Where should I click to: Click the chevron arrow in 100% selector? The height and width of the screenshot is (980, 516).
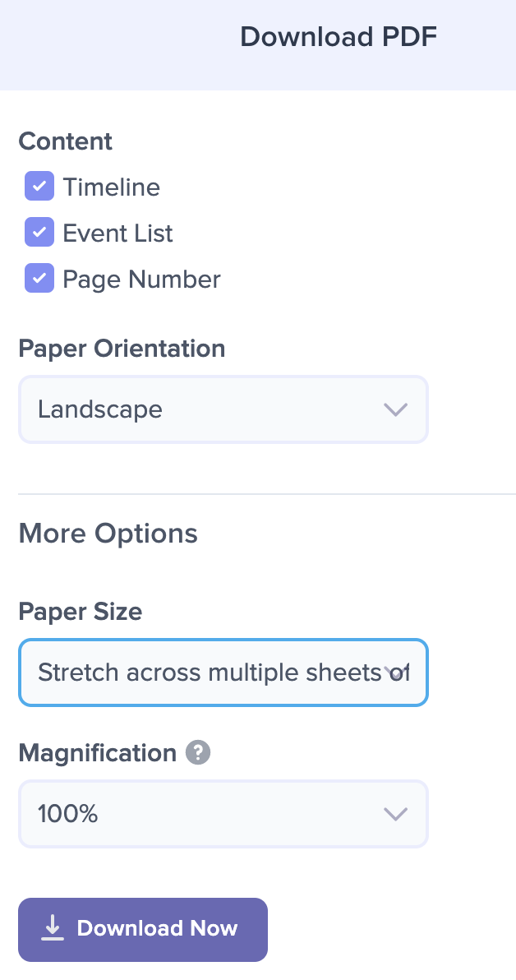[x=395, y=814]
